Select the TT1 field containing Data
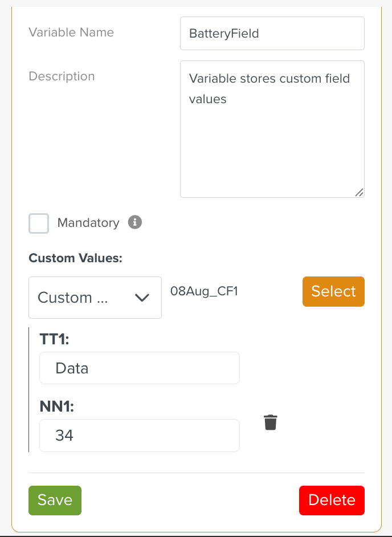 tap(139, 368)
